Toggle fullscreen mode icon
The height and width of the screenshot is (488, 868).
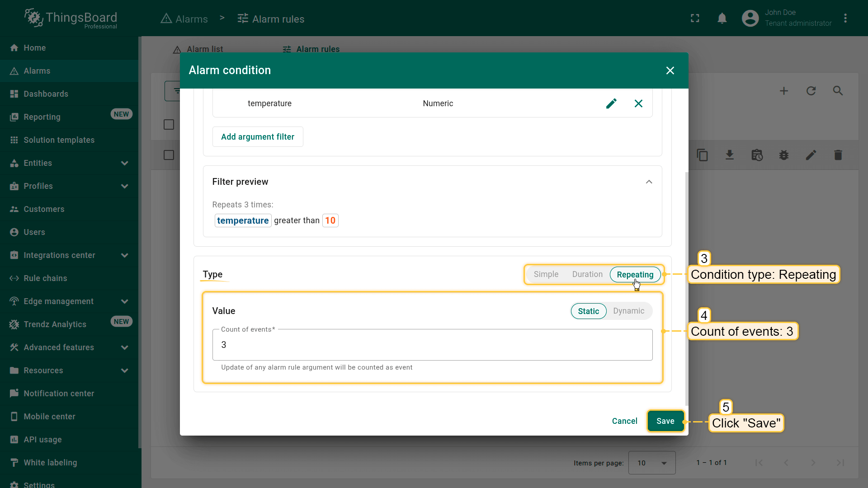[x=695, y=19]
